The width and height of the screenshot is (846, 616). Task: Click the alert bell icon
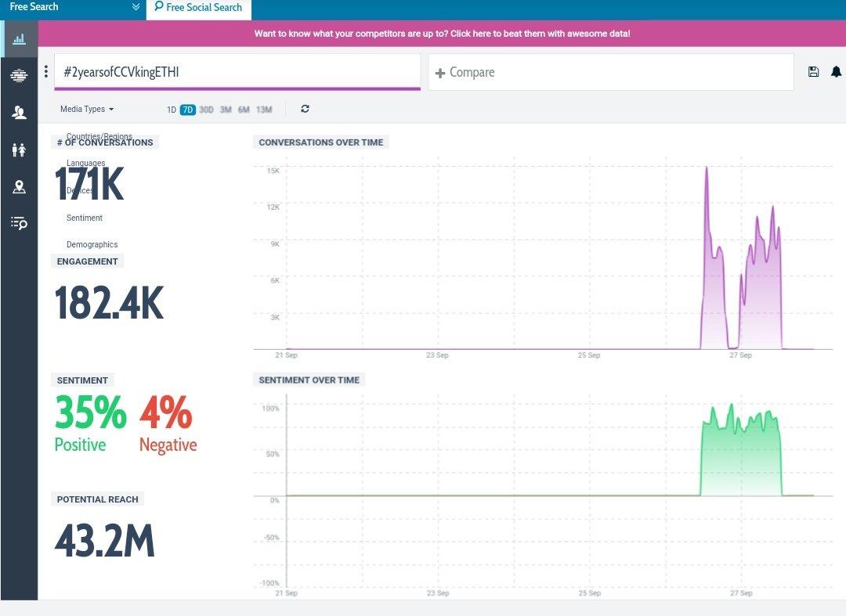tap(836, 72)
